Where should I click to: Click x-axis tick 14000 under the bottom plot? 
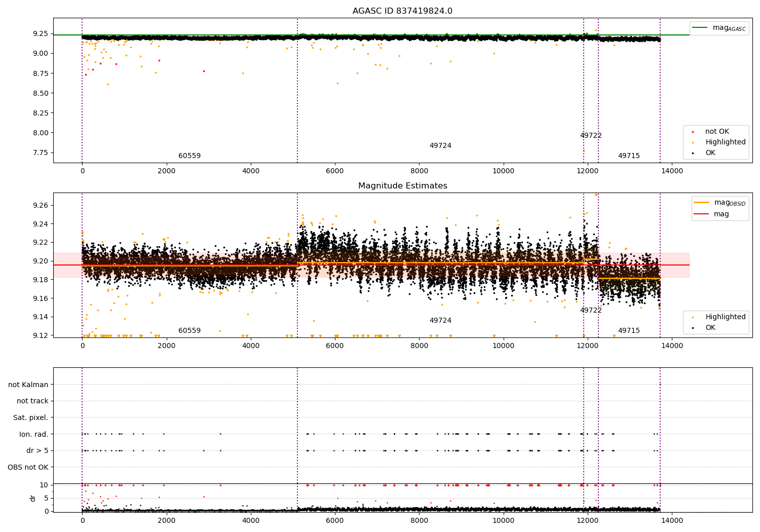672,520
